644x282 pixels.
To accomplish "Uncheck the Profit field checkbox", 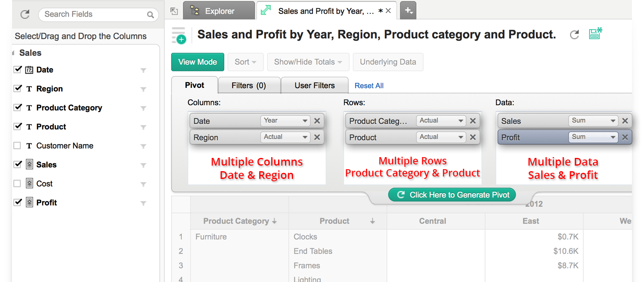I will click(17, 202).
